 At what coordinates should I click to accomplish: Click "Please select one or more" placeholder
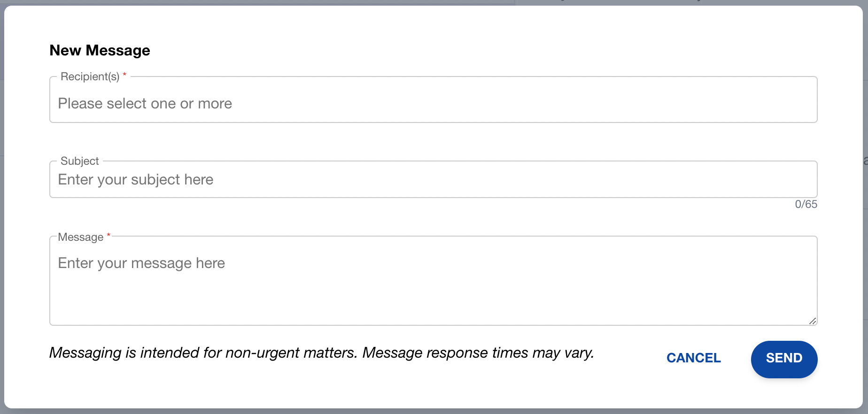coord(145,103)
